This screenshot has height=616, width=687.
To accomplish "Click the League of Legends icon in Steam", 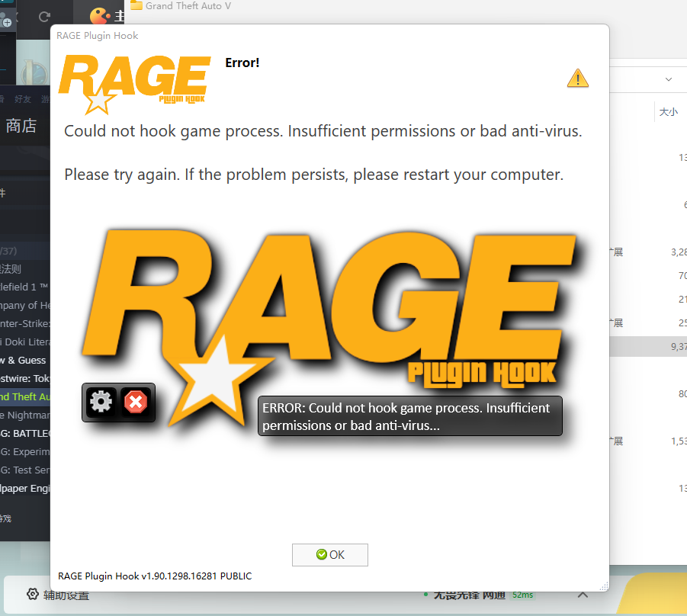I will 33,72.
